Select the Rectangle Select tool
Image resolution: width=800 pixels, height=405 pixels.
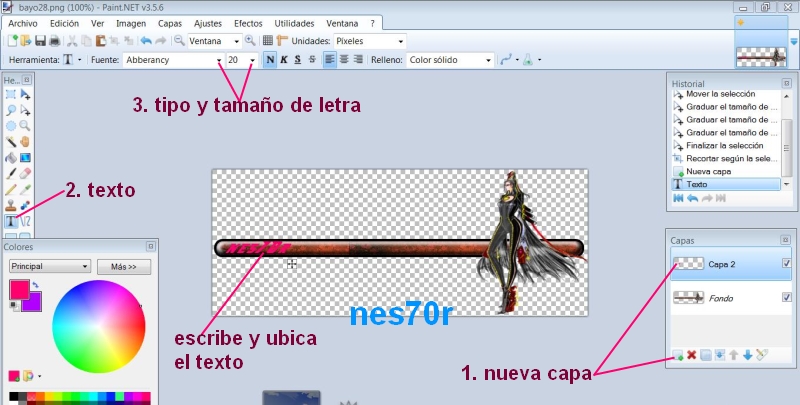point(11,94)
